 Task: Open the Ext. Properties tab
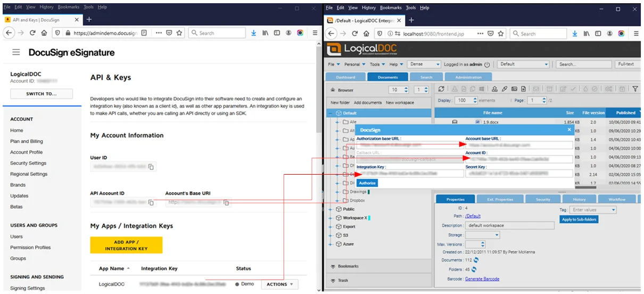coord(500,199)
